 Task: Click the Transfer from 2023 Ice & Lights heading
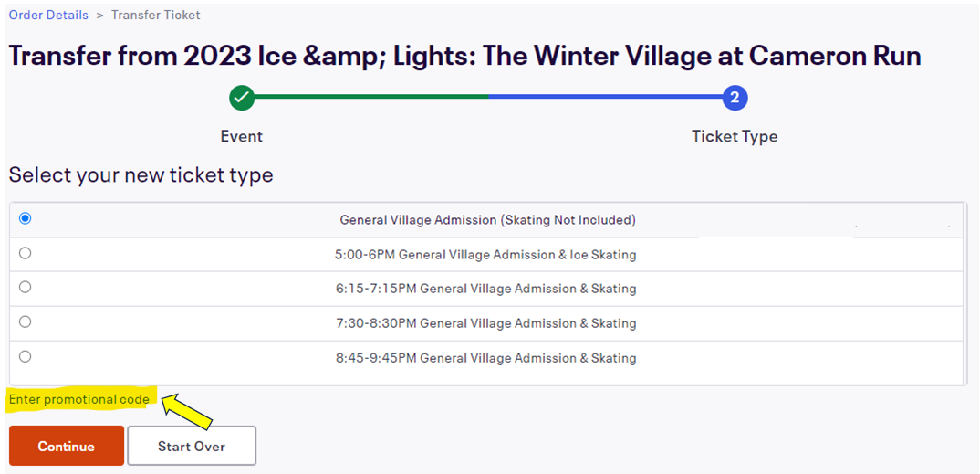[x=464, y=56]
